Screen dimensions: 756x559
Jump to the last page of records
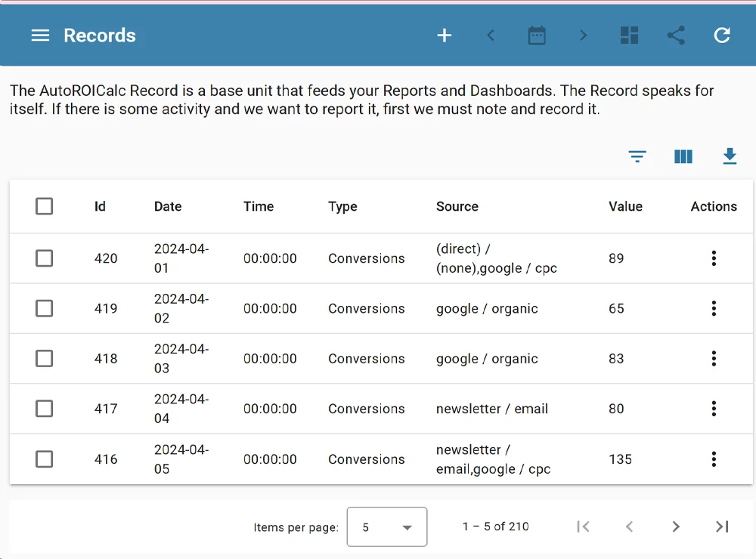[x=721, y=527]
